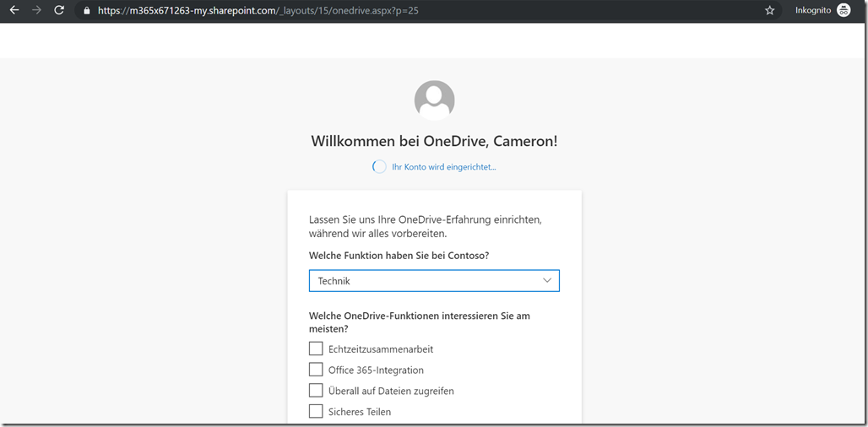Reload the page with the refresh icon
The image size is (868, 427).
coord(59,10)
